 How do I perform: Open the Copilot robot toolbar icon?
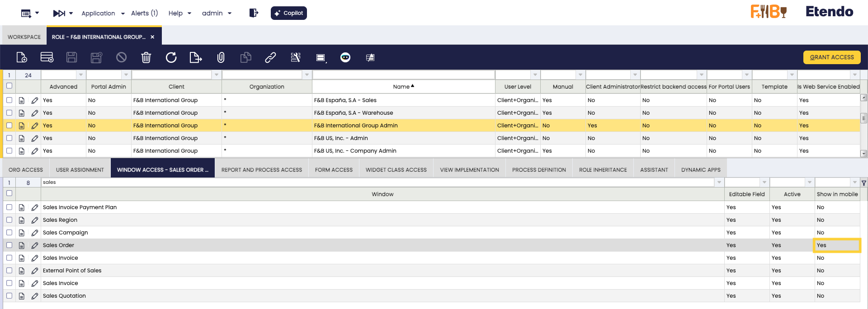345,57
